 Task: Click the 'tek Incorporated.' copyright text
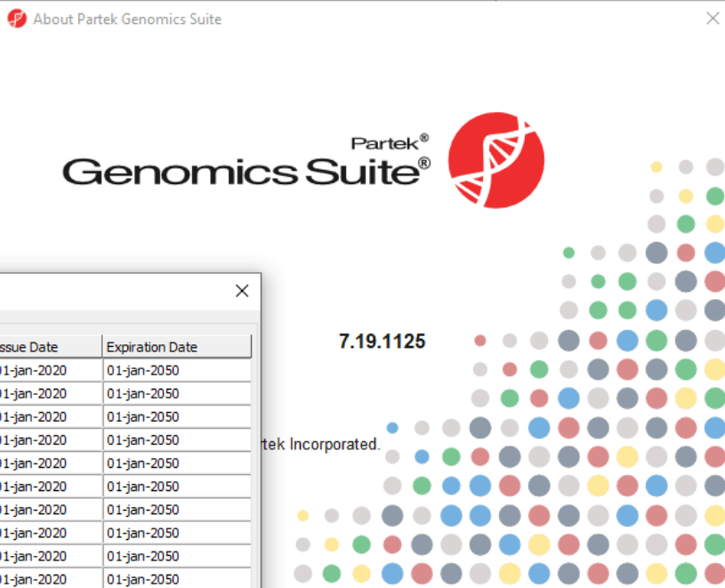point(321,444)
